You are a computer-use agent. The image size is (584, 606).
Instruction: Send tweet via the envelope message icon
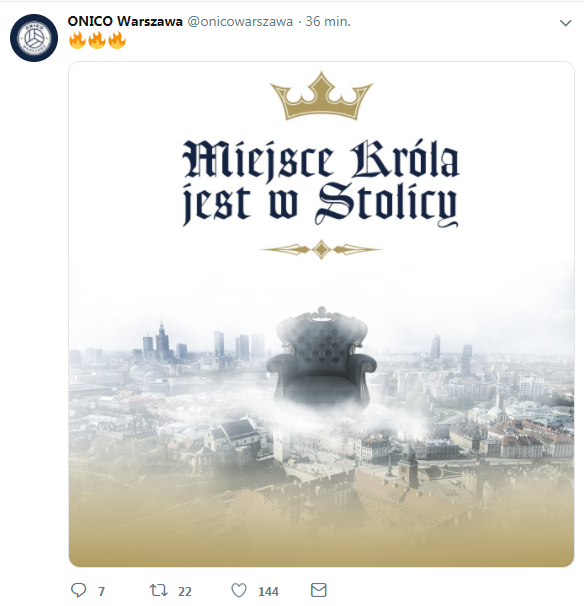tap(318, 590)
